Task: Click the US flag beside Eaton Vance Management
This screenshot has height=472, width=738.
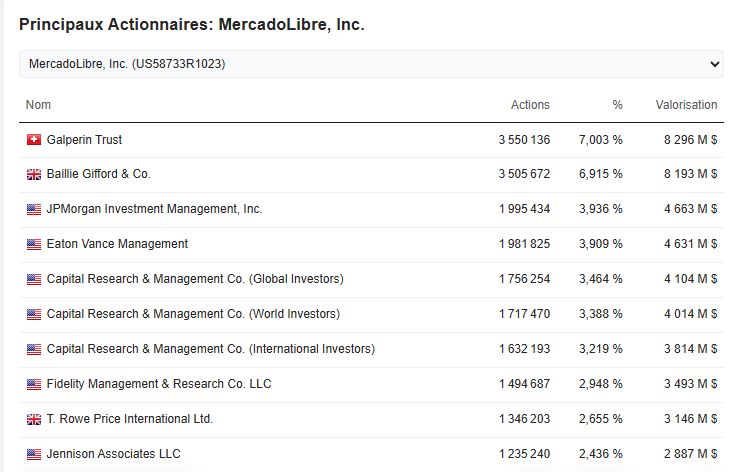Action: pyautogui.click(x=34, y=244)
